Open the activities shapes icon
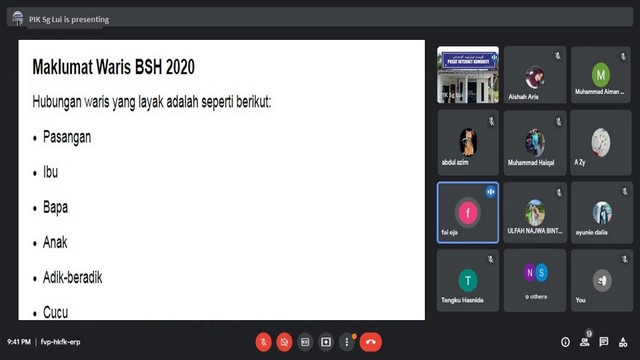 [x=623, y=342]
